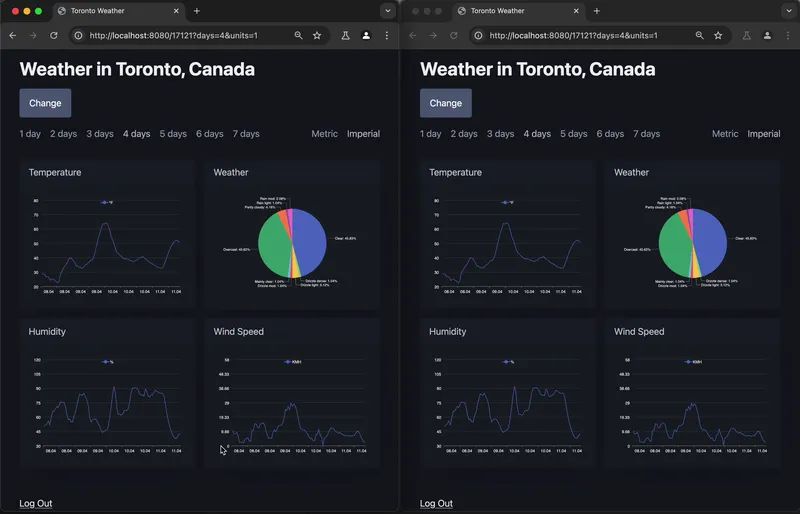Open a new tab in the left window
This screenshot has height=514, width=800.
pos(197,11)
